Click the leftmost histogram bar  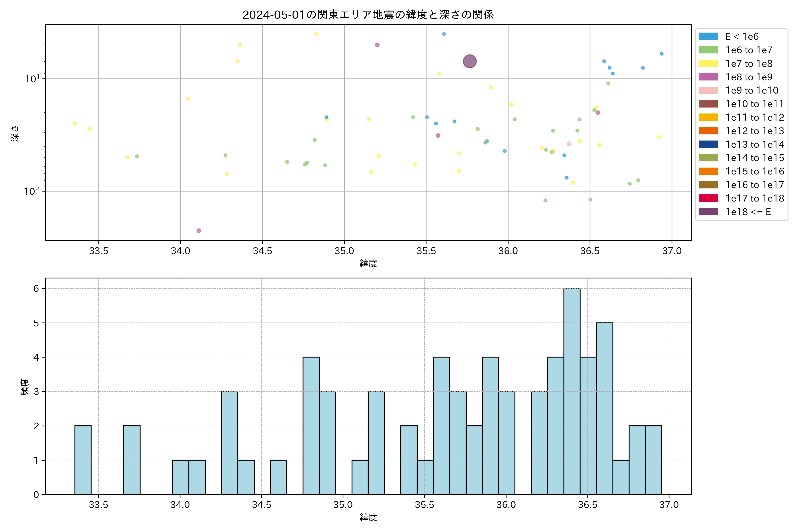[83, 460]
